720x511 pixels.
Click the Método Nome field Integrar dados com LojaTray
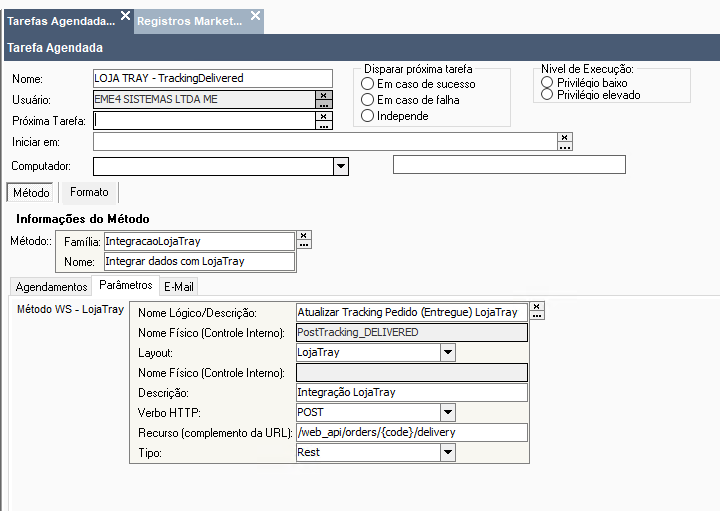[199, 261]
